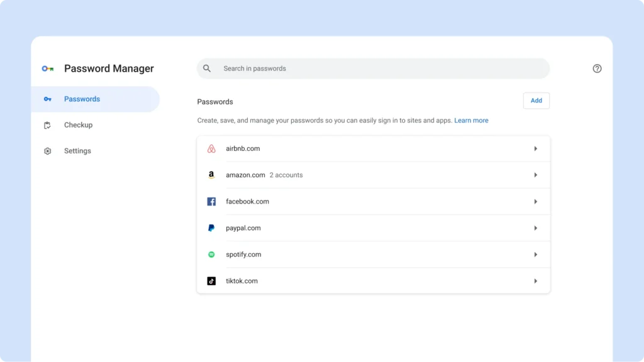
Task: Click the Add password button
Action: pyautogui.click(x=536, y=101)
